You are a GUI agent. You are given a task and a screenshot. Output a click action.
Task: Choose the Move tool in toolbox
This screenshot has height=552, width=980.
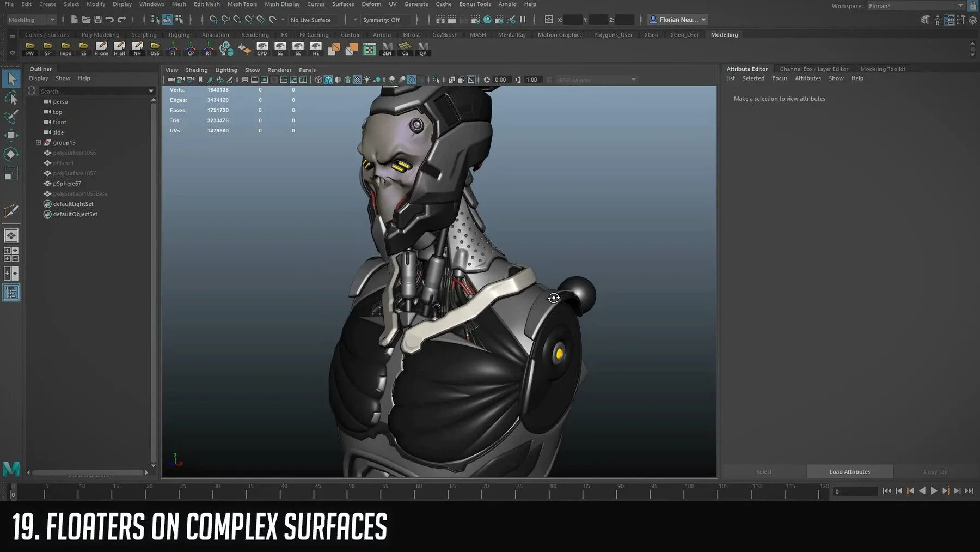coord(11,136)
